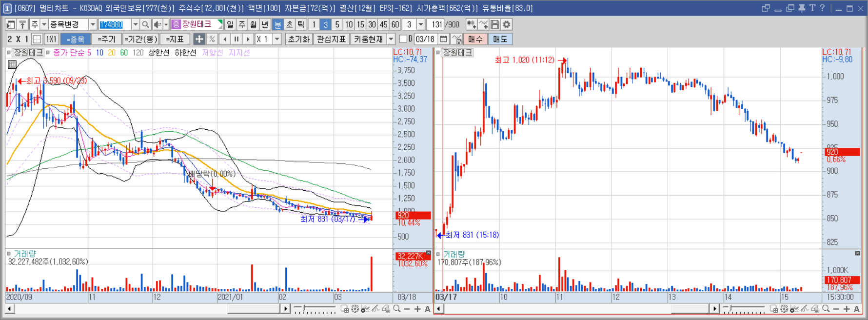Select the =지표 tab

175,39
